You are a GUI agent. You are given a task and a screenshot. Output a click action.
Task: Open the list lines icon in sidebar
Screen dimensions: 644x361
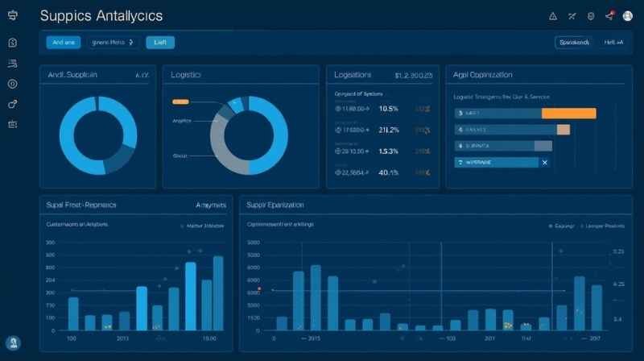coord(12,64)
